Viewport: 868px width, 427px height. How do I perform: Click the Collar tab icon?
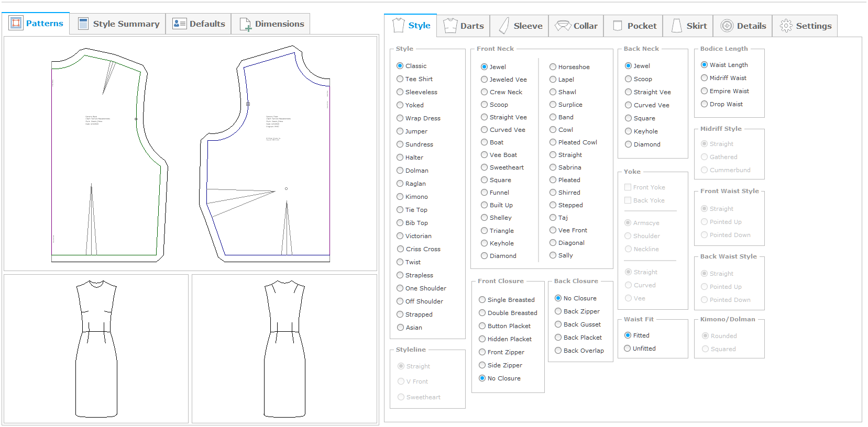(x=563, y=26)
